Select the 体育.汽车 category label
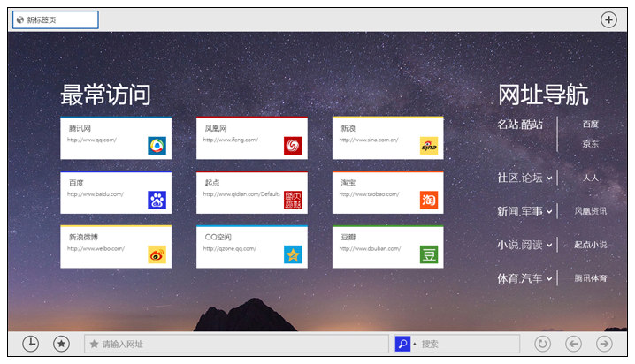This screenshot has height=364, width=635. pyautogui.click(x=520, y=278)
